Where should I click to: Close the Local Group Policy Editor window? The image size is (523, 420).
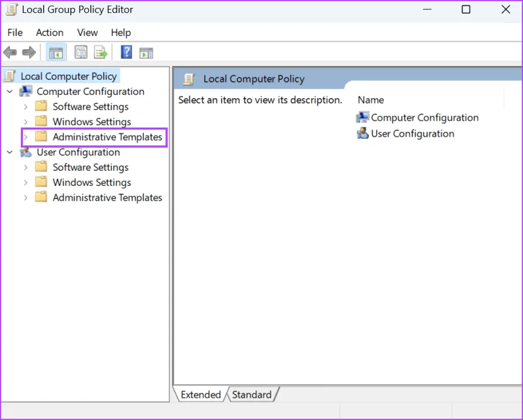[505, 9]
